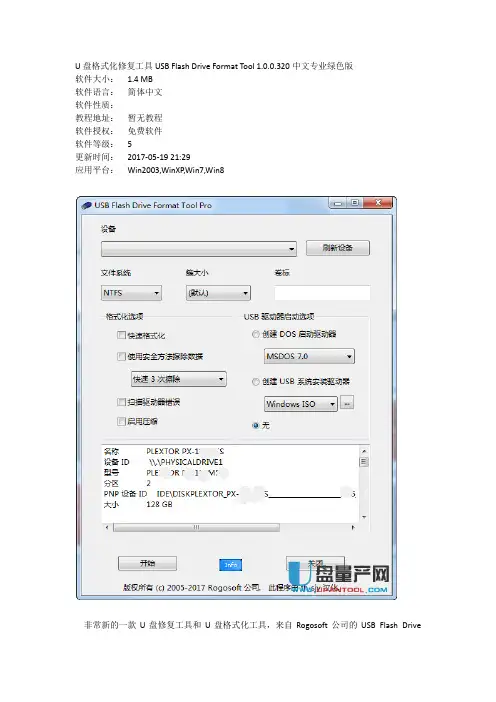The width and height of the screenshot is (496, 702).
Task: Click the vertical scrollbar thumb in info list
Action: (x=364, y=462)
